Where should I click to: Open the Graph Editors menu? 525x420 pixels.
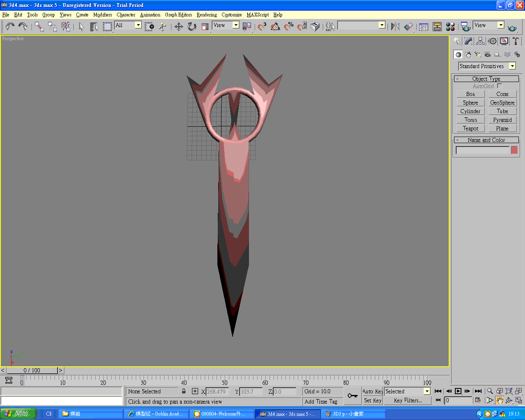pos(178,15)
